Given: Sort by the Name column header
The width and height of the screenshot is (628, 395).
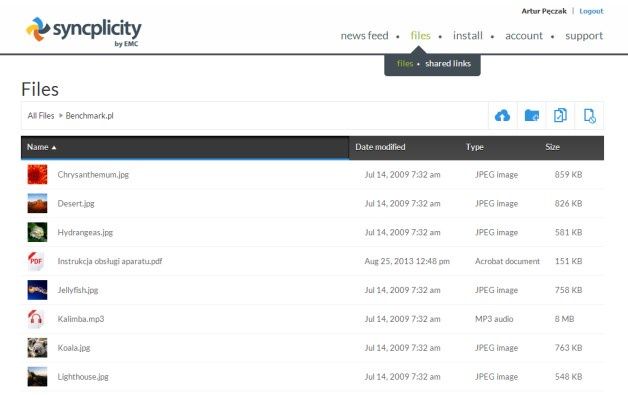Looking at the screenshot, I should [x=185, y=147].
